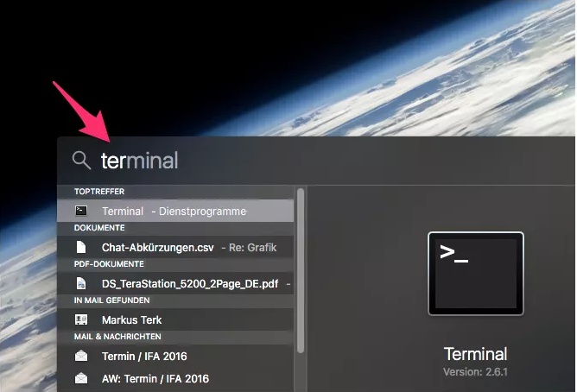Image resolution: width=577 pixels, height=392 pixels.
Task: Click envelope icon beside 'AW: Termin / IFA 2016'
Action: click(x=81, y=378)
